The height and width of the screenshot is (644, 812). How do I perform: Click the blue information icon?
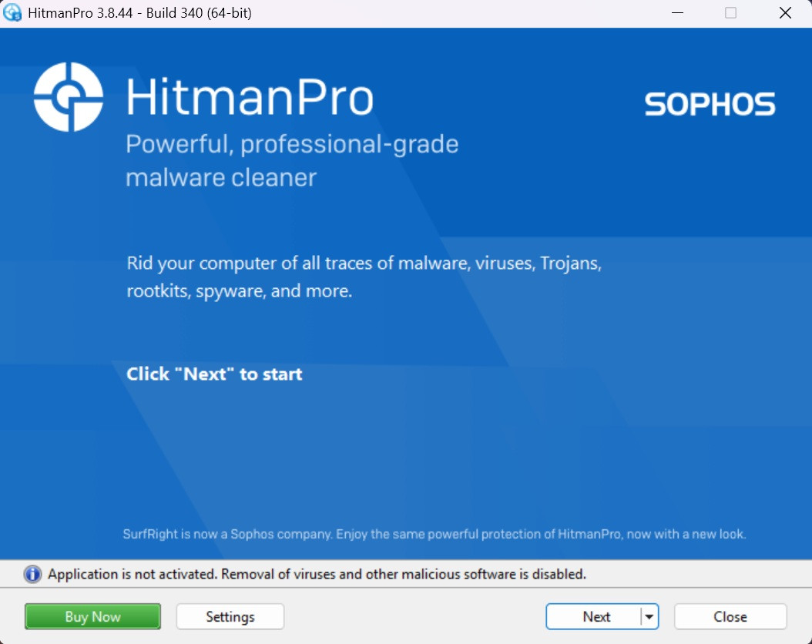32,574
